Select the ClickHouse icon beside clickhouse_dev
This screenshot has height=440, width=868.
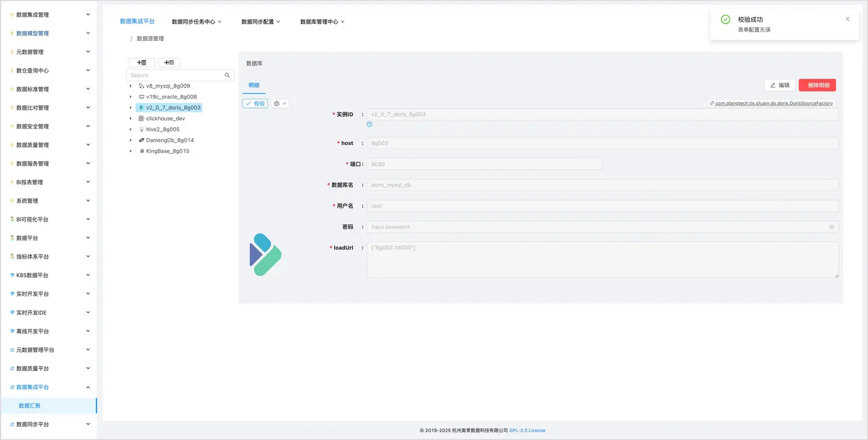coord(141,119)
